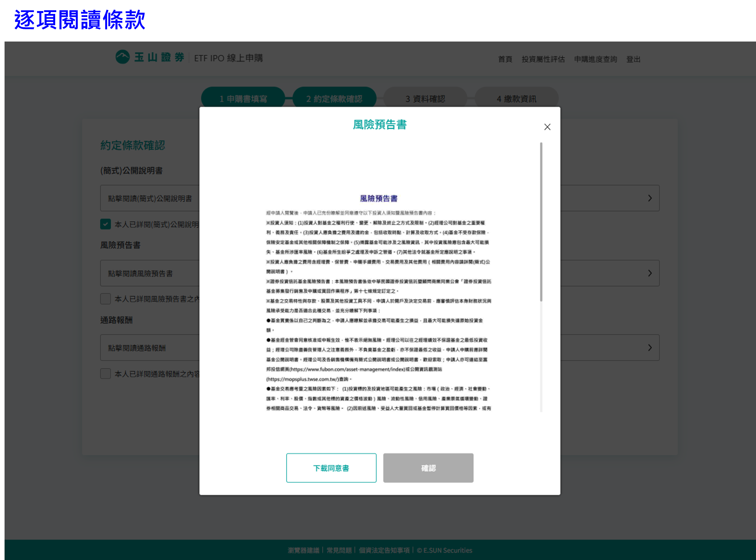Click the 玉山證券 logo
756x560 pixels.
(x=150, y=57)
